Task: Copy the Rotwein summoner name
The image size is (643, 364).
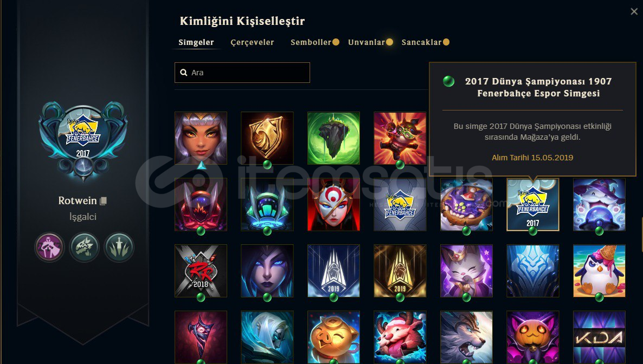Action: pyautogui.click(x=104, y=201)
